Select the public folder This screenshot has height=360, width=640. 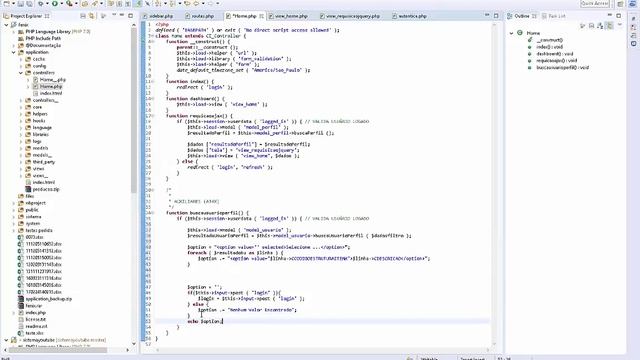pyautogui.click(x=31, y=210)
